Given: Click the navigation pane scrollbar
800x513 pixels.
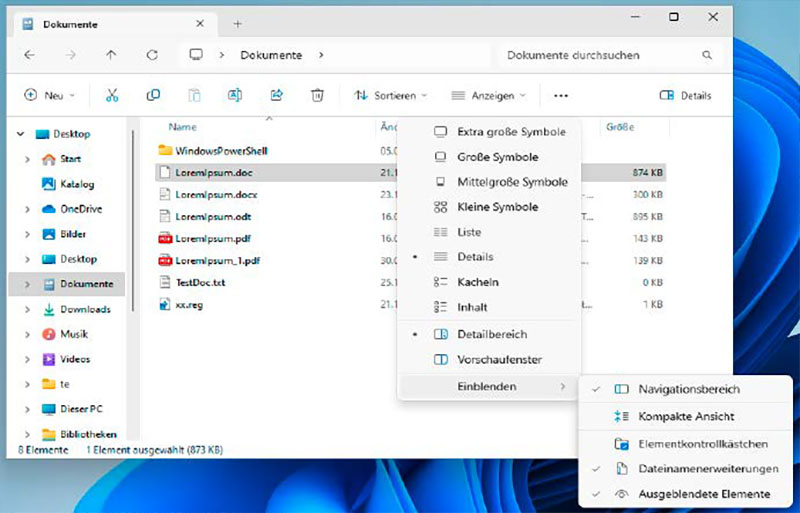Looking at the screenshot, I should 133,221.
